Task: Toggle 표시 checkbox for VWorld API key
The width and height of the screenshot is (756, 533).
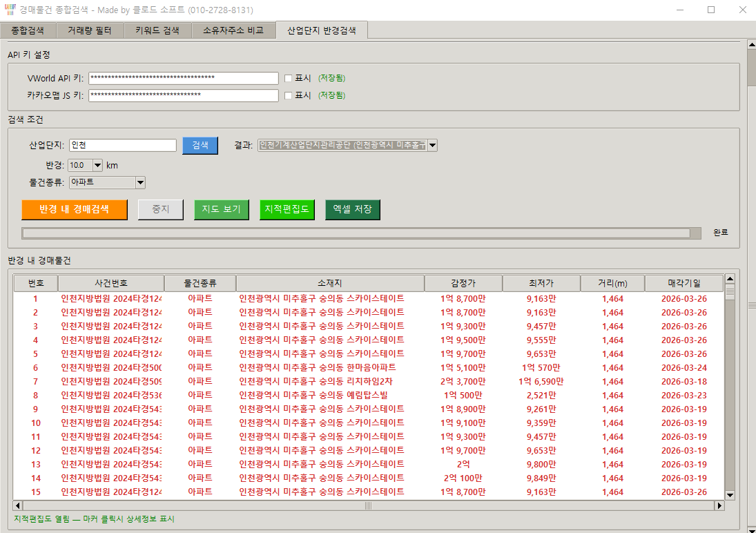Action: (x=289, y=78)
